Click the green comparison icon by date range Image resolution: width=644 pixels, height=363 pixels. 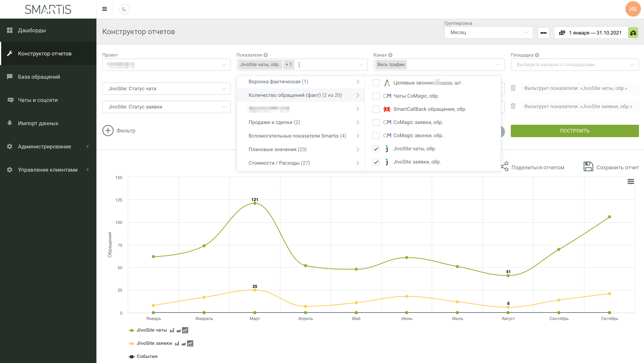[x=633, y=33]
